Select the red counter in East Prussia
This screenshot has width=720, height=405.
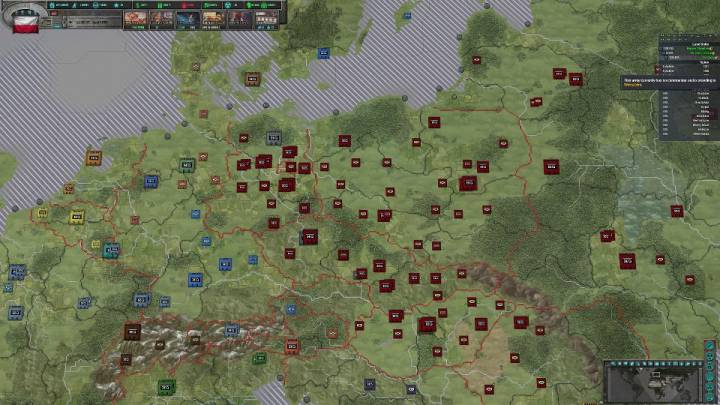434,122
